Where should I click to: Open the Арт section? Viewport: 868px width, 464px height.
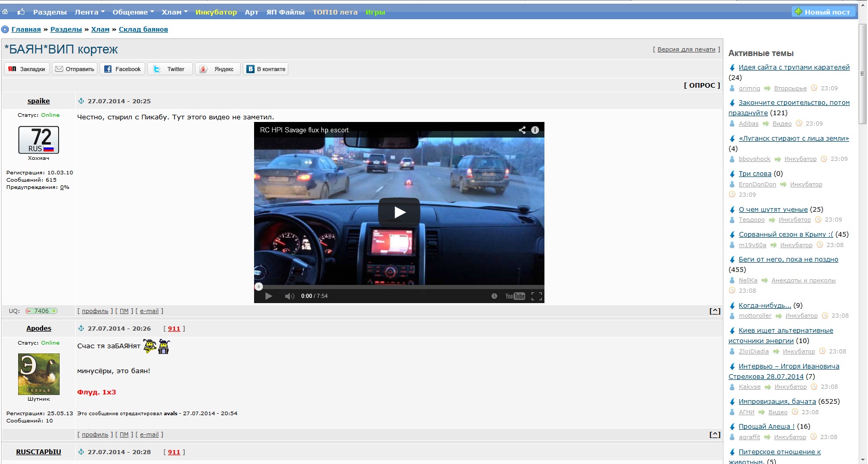coord(251,12)
